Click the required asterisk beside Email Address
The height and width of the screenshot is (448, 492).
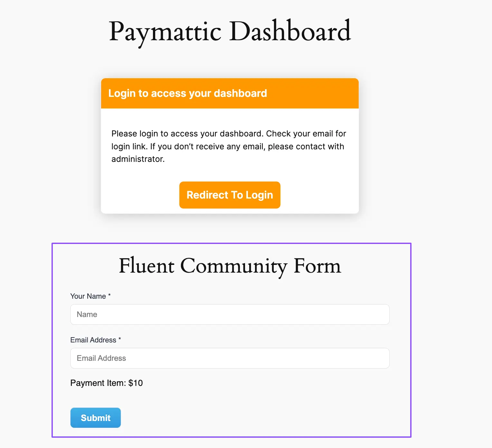tap(120, 339)
